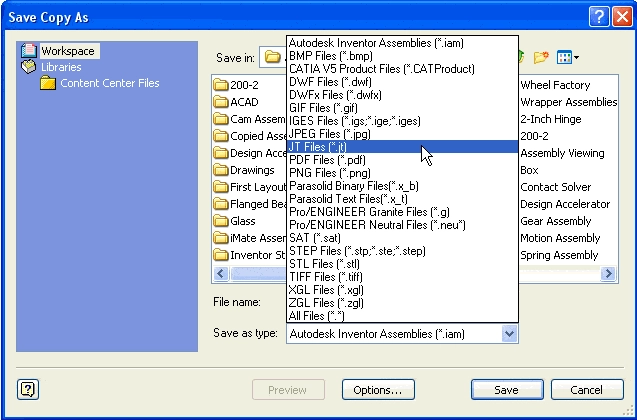Viewport: 637px width, 420px height.
Task: Click the Save button
Action: coord(507,390)
